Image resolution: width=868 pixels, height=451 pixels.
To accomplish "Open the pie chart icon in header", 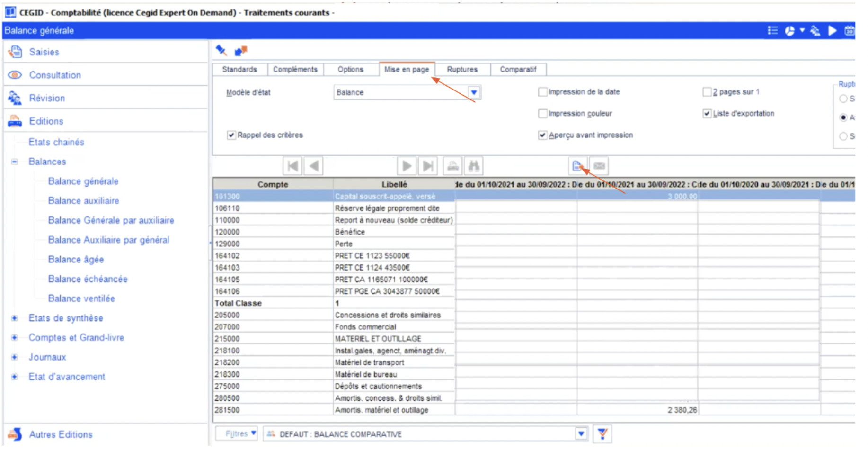I will 789,31.
